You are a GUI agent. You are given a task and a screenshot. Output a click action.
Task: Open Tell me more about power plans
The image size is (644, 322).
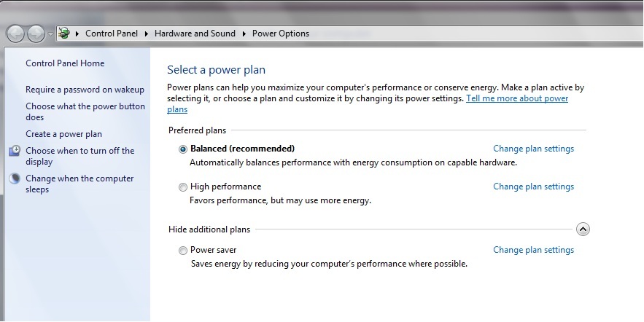(x=368, y=103)
